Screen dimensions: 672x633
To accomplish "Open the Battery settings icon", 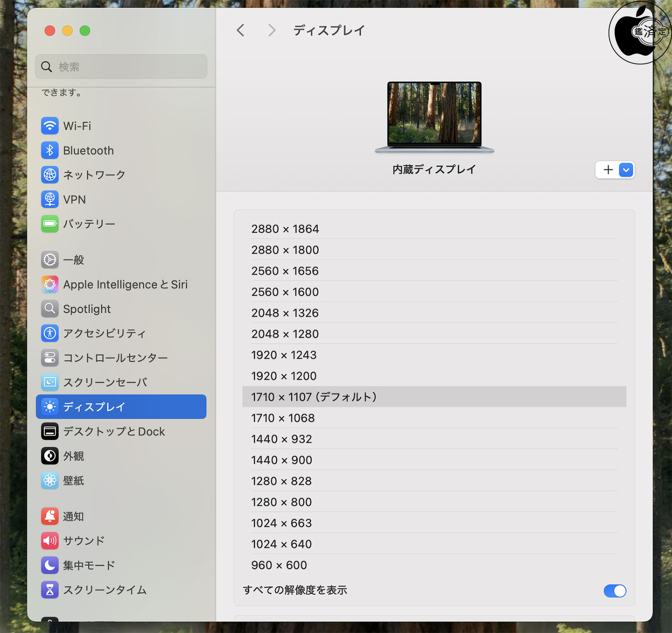I will pyautogui.click(x=50, y=224).
